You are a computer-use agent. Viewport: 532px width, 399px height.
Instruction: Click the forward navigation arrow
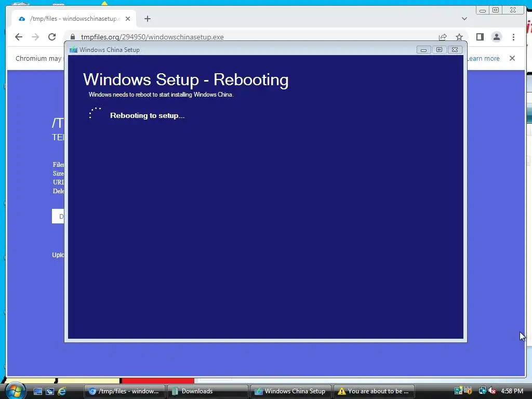[x=35, y=37]
